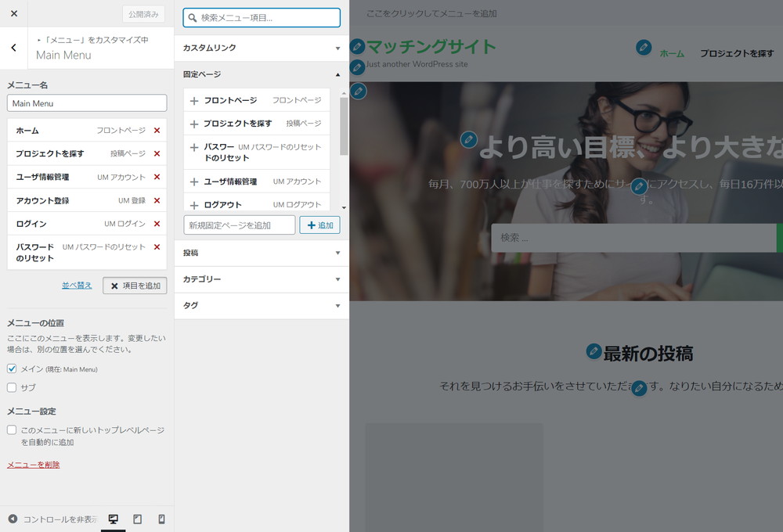Remove ホーム menu item with red X
Image resolution: width=783 pixels, height=532 pixels.
(157, 130)
